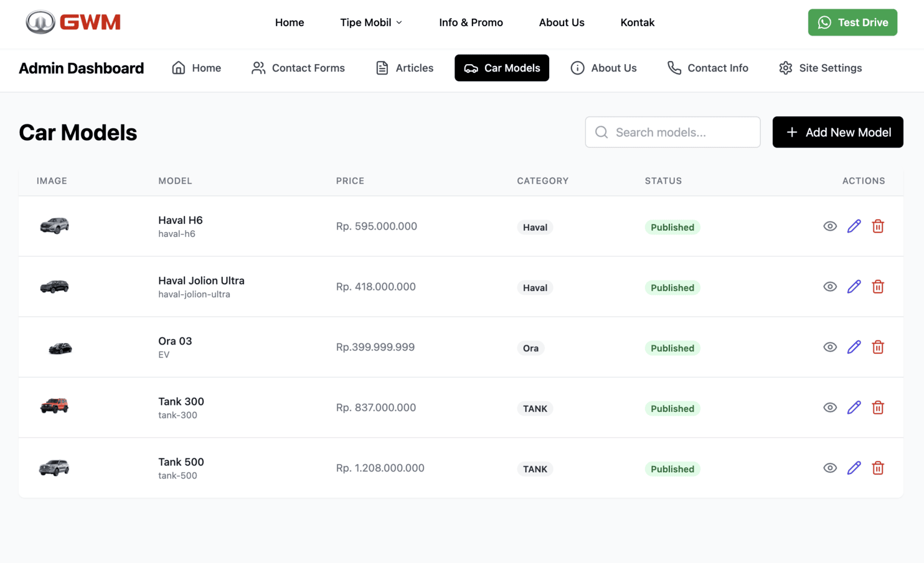Delete the Haval Jolion Ultra row
The image size is (924, 563).
click(x=877, y=287)
